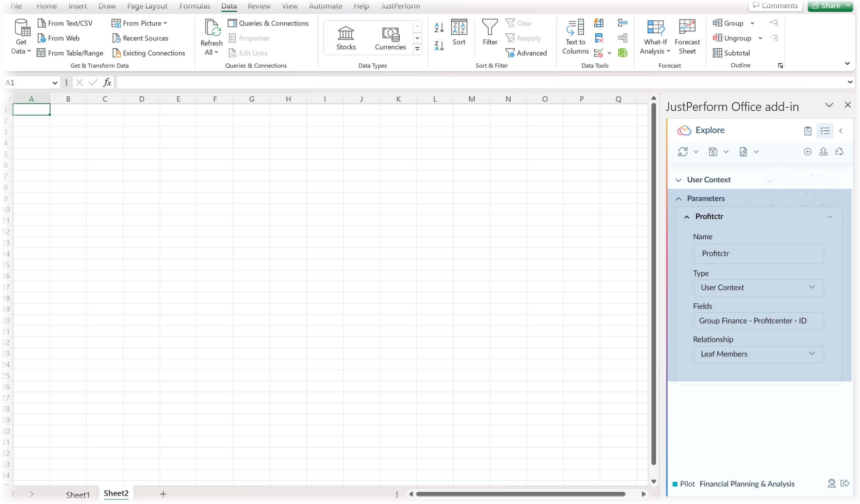
Task: Select the Flash Fill tool
Action: pyautogui.click(x=598, y=22)
